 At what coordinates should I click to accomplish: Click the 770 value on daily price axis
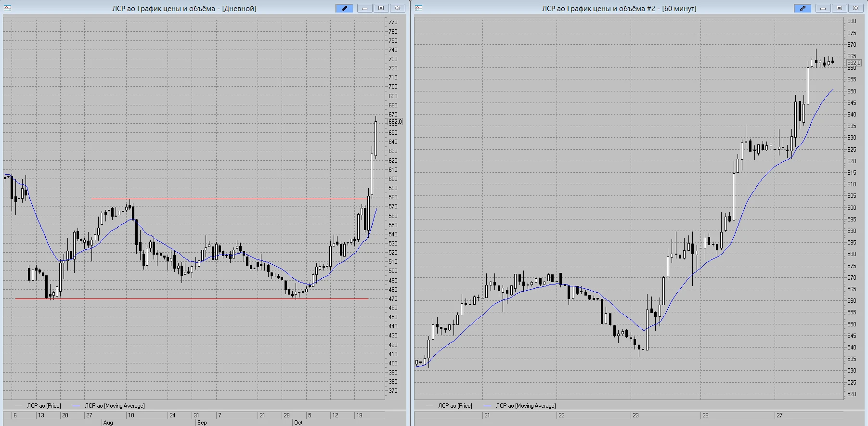393,22
